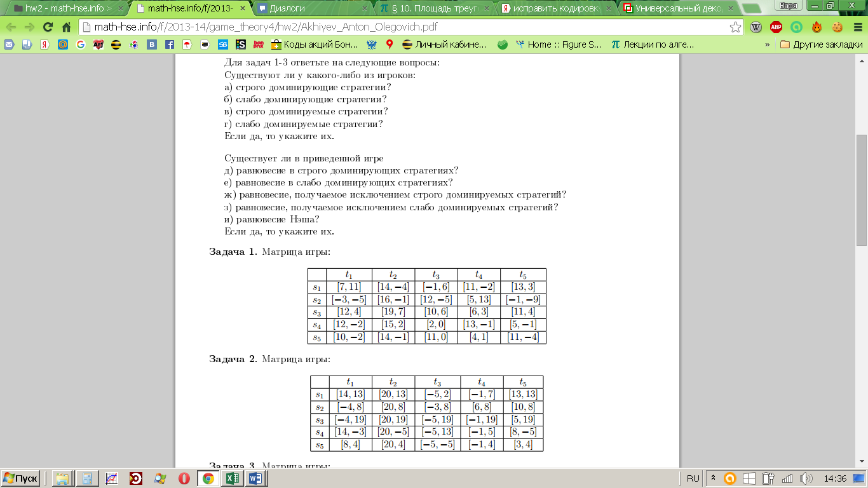868x488 pixels.
Task: Open a new browser tab
Action: [752, 8]
